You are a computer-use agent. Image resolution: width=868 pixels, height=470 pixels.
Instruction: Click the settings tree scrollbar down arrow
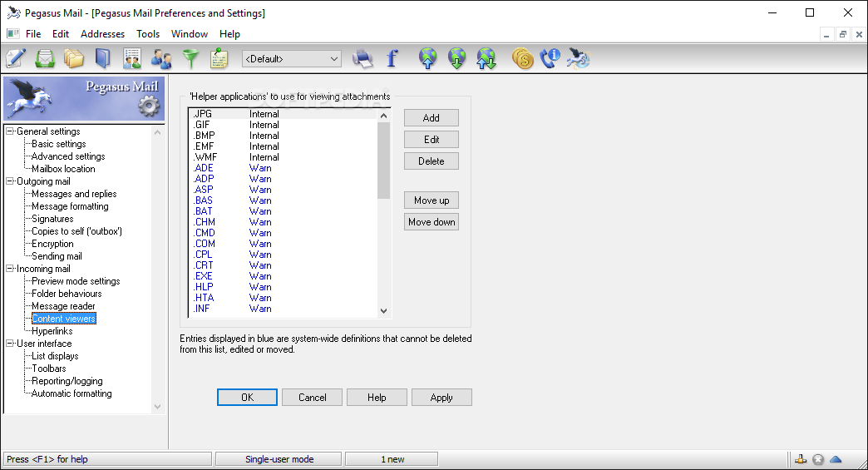tap(158, 406)
